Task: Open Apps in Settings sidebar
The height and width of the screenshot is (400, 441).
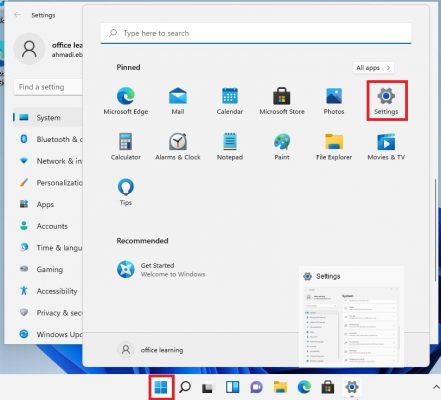Action: (x=48, y=204)
